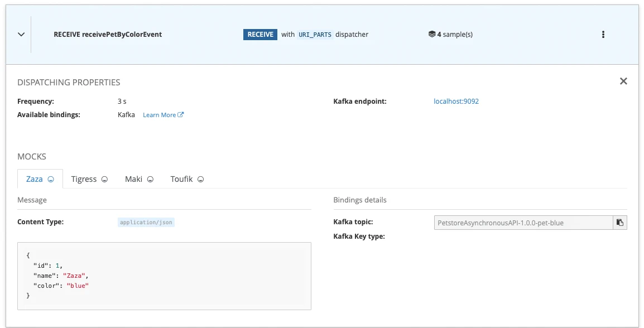The height and width of the screenshot is (328, 644).
Task: Click the URI_PARTS dispatcher label
Action: tap(315, 35)
